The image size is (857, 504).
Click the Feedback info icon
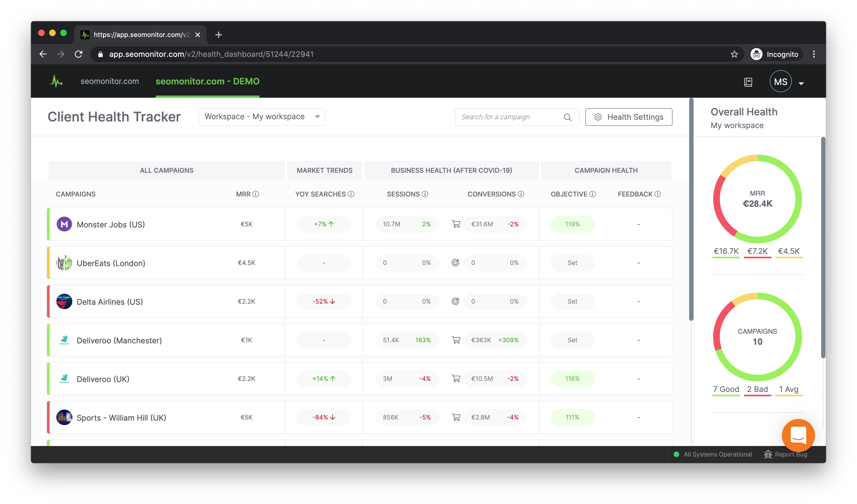coord(658,194)
